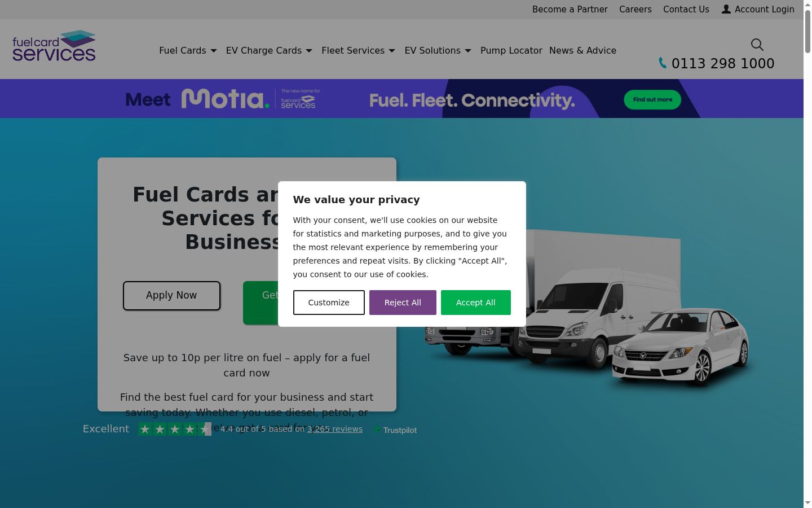The width and height of the screenshot is (812, 508).
Task: Open the EV Solutions menu
Action: pyautogui.click(x=433, y=50)
